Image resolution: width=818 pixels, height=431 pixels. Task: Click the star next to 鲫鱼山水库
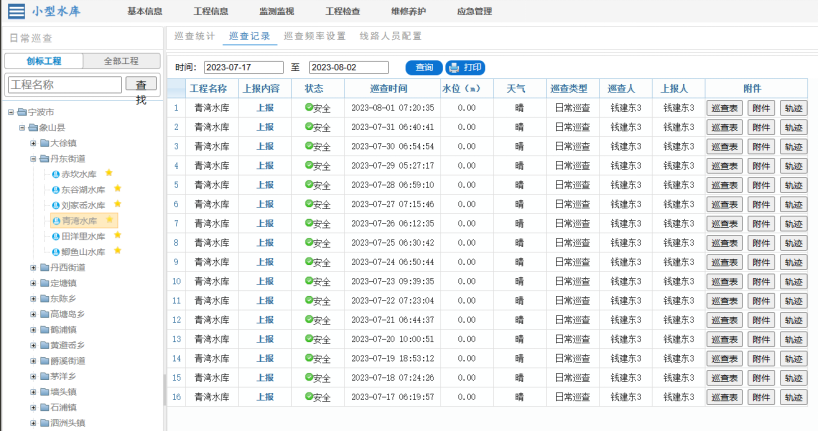click(117, 251)
